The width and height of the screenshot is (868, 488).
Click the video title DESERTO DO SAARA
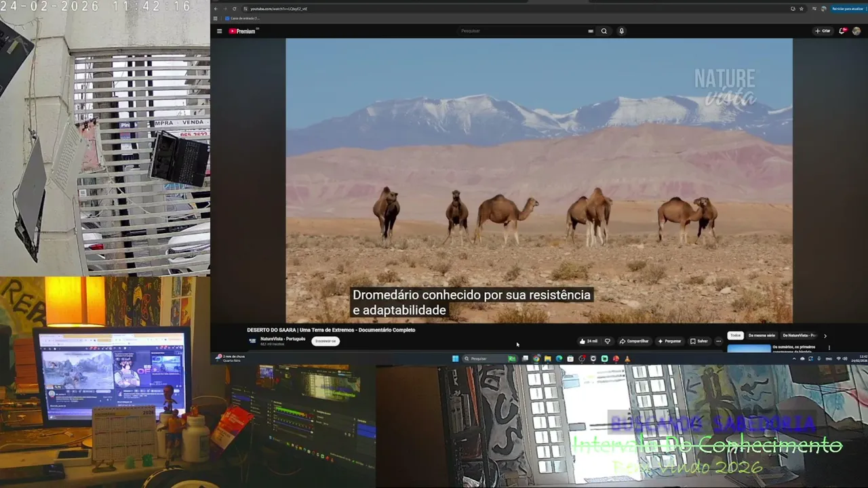[x=331, y=330]
